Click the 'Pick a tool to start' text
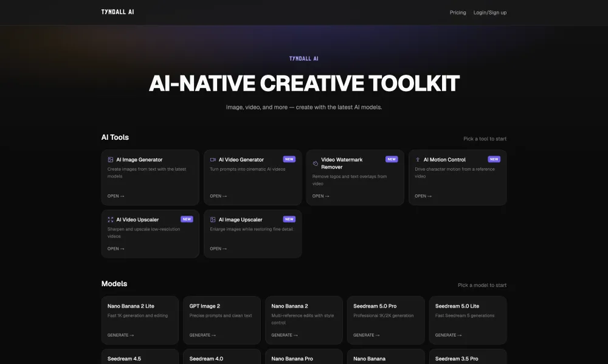The height and width of the screenshot is (364, 608). [x=485, y=139]
